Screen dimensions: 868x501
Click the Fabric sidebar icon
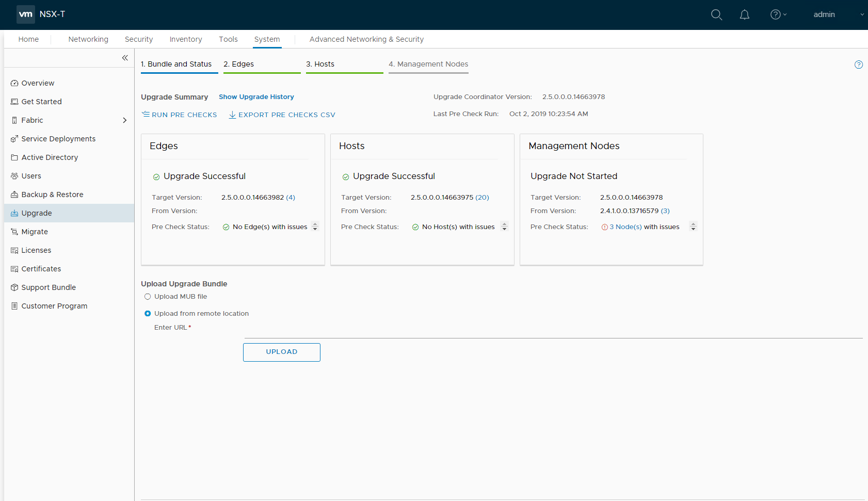14,120
